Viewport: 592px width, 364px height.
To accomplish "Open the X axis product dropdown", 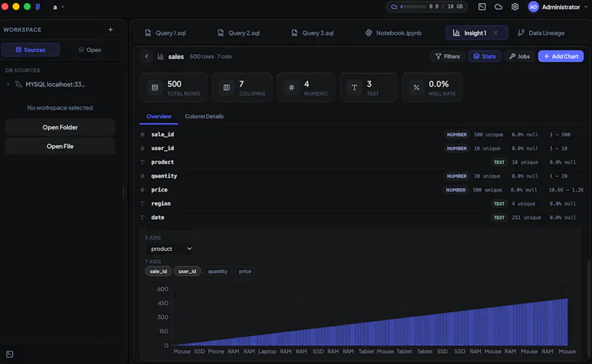I will (x=171, y=249).
